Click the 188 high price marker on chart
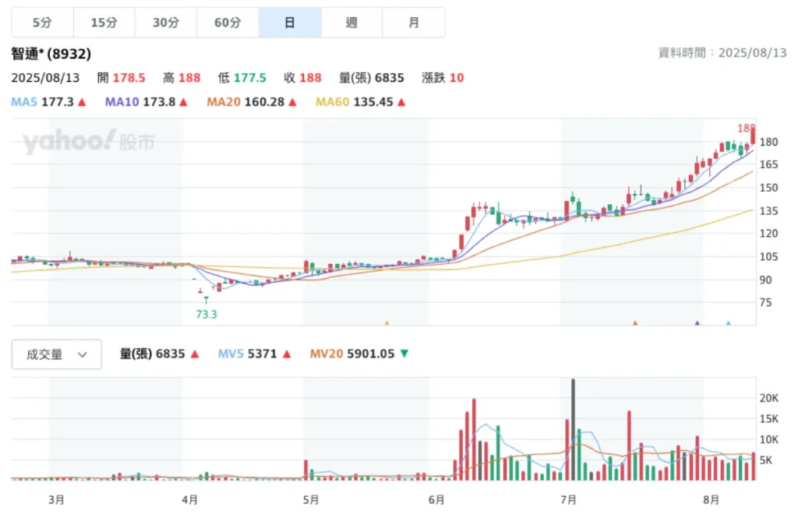This screenshot has width=798, height=532. coord(746,128)
